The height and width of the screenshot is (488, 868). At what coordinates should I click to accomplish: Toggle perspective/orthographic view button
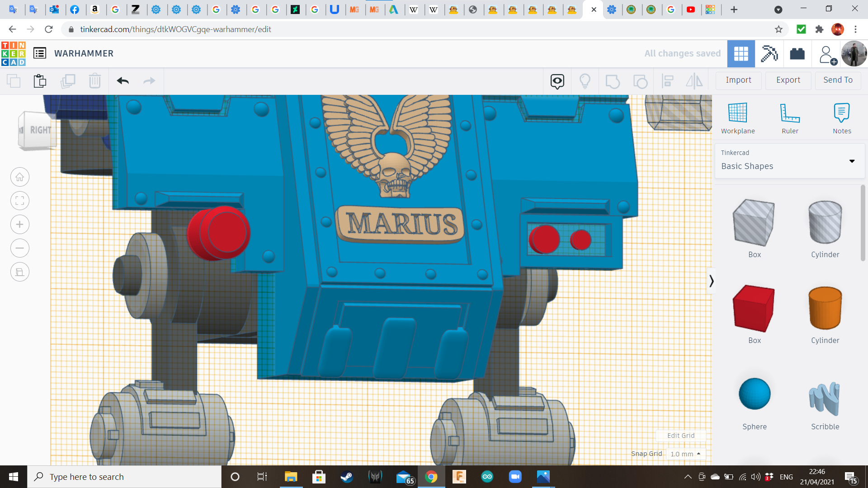coord(20,272)
